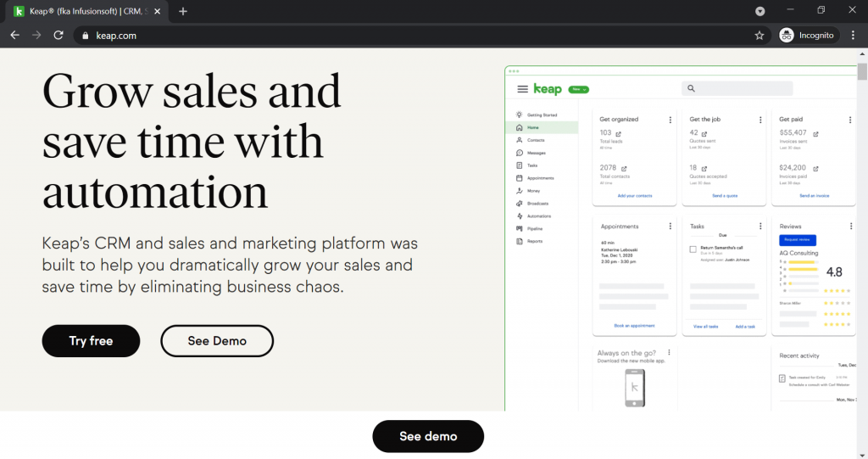Image resolution: width=868 pixels, height=459 pixels.
Task: Select the Keap (fka Infusionsoft) tab
Action: pos(88,11)
